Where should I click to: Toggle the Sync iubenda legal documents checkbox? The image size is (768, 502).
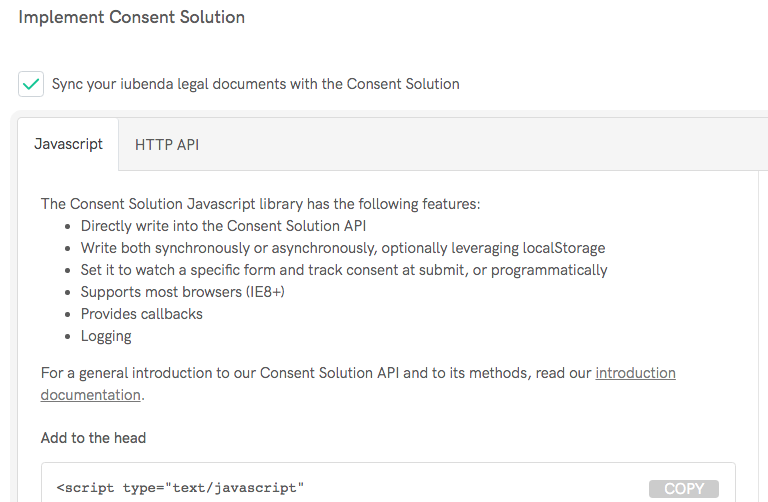click(31, 84)
